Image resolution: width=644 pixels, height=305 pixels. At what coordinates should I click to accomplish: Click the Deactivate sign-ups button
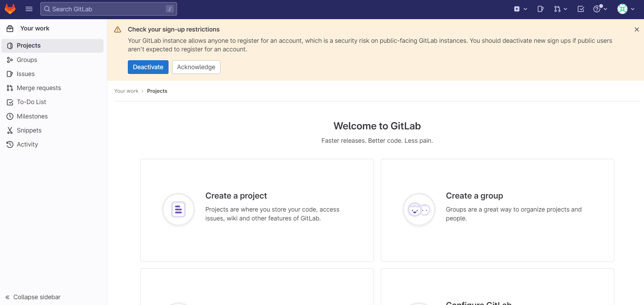[x=148, y=67]
